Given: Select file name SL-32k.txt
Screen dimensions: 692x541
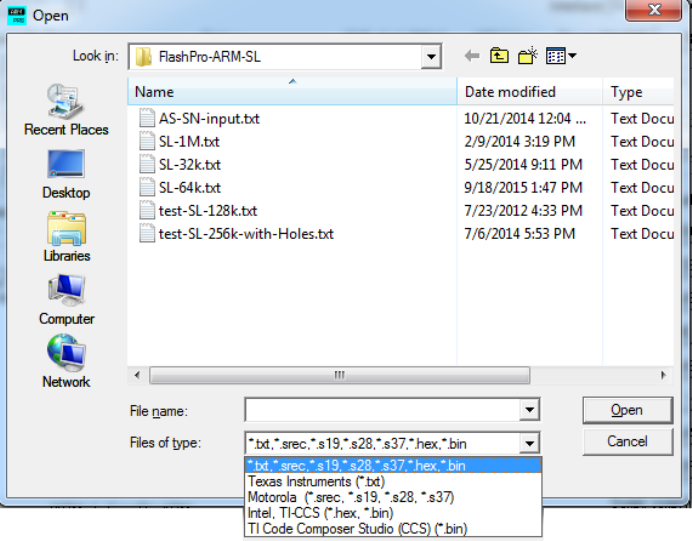Looking at the screenshot, I should click(190, 165).
